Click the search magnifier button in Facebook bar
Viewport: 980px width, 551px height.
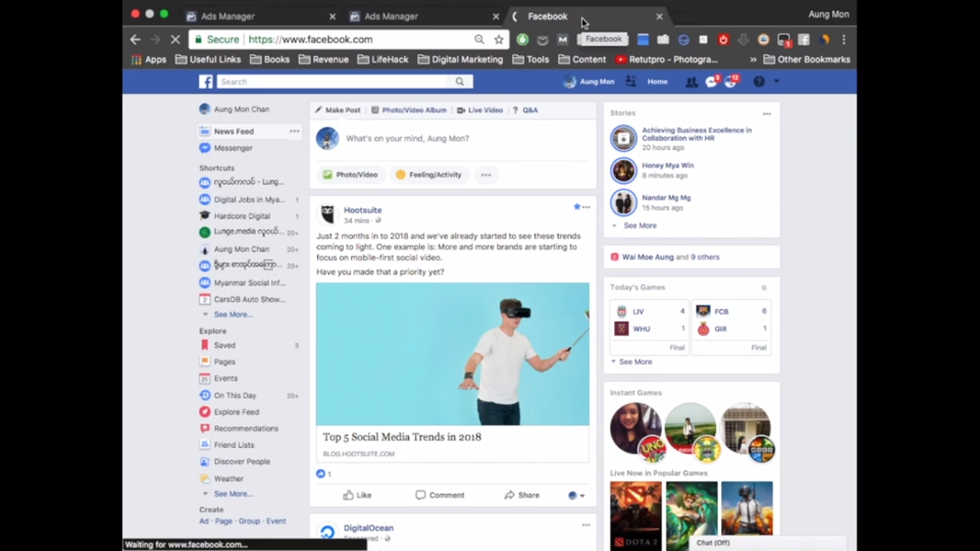pyautogui.click(x=460, y=82)
